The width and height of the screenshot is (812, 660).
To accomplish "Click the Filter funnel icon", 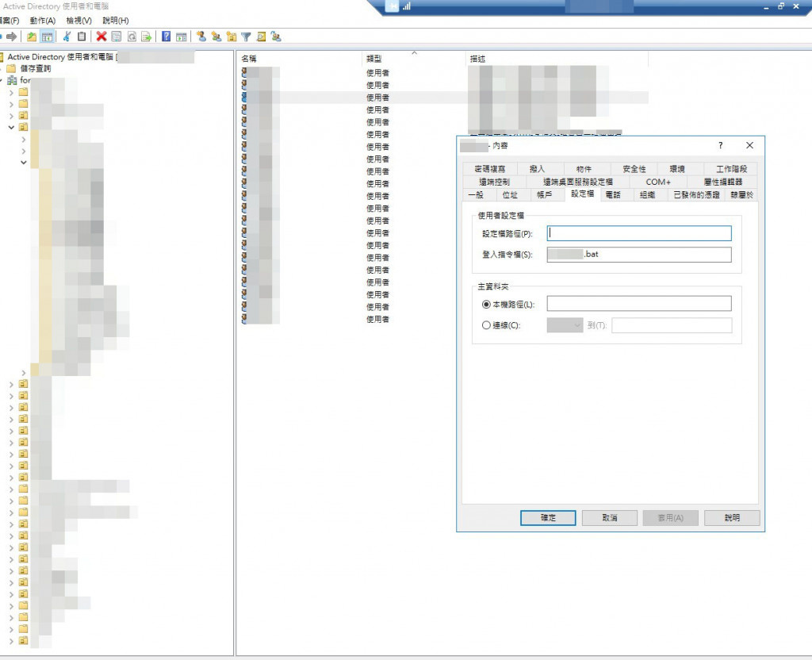I will pyautogui.click(x=246, y=36).
